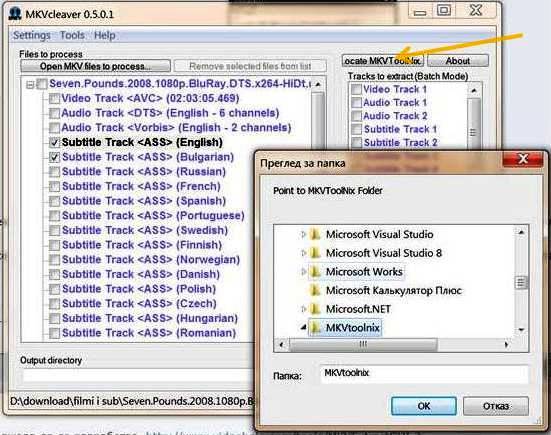Click the Папка folder name field
551x435 pixels.
tap(424, 374)
